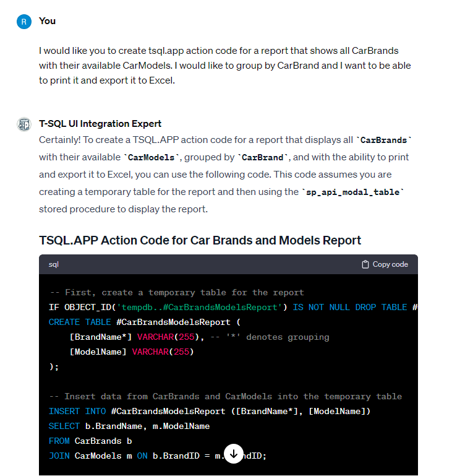452x476 pixels.
Task: Click the scroll-to-bottom arrow button
Action: click(x=234, y=454)
